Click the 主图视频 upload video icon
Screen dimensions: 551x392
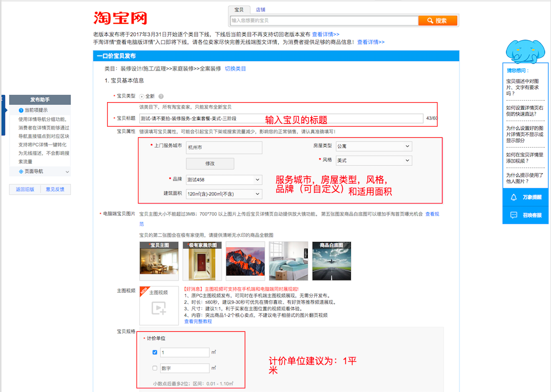click(x=159, y=308)
